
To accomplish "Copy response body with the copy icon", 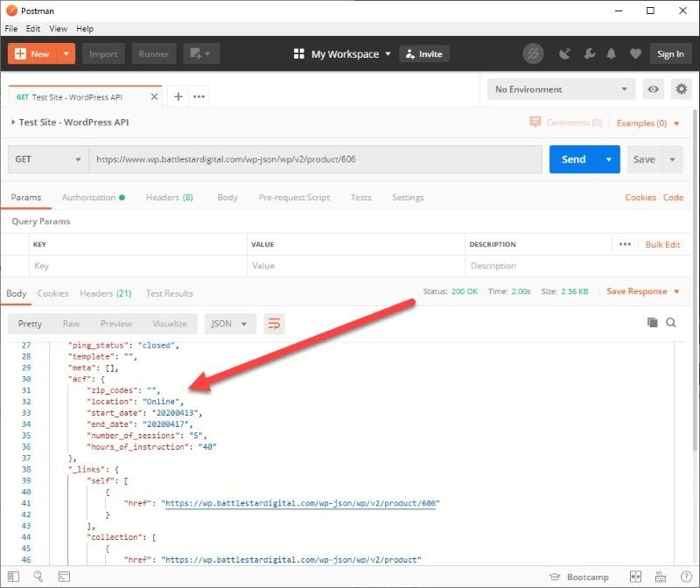I will 652,322.
